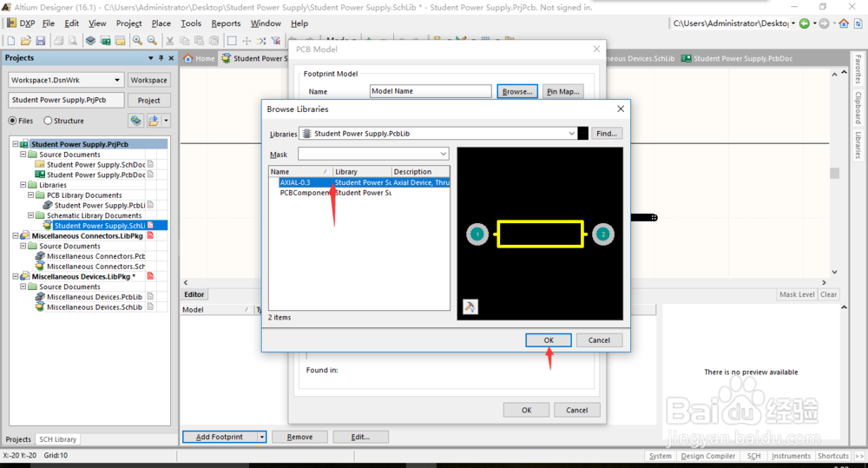This screenshot has height=468, width=868.
Task: Click Student Power Supply.SchDoc in project tree
Action: [95, 164]
